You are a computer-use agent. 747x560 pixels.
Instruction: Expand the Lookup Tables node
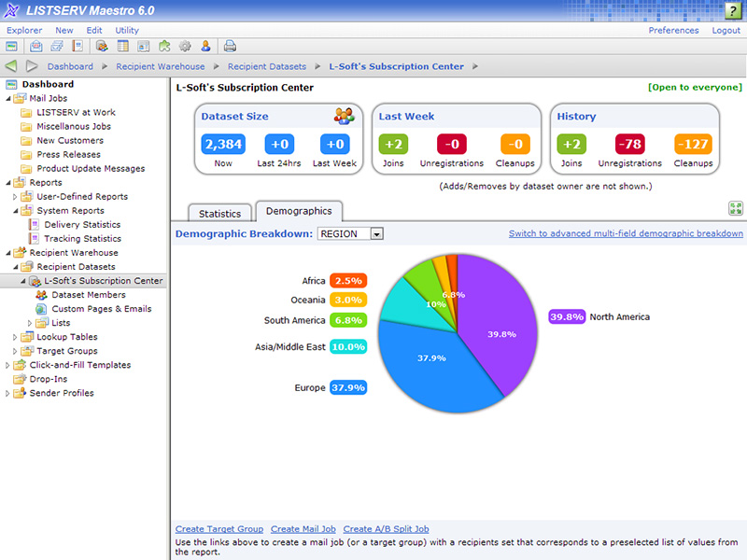[15, 337]
